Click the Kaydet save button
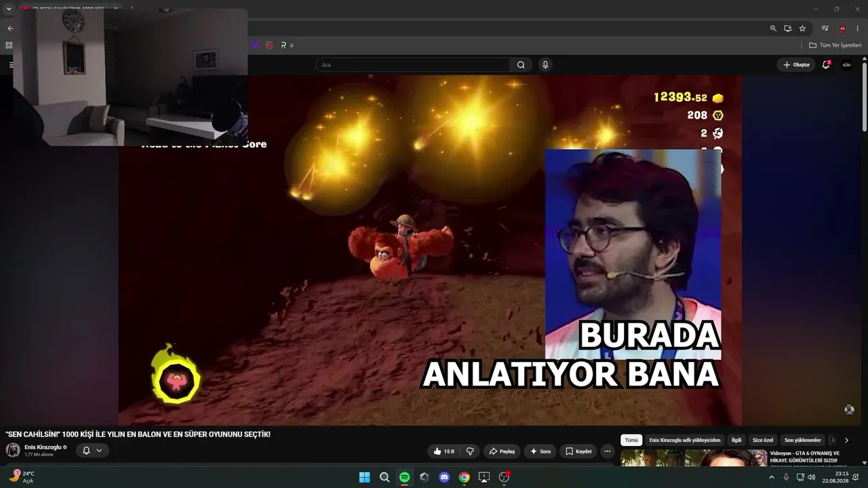The height and width of the screenshot is (488, 868). pos(578,451)
